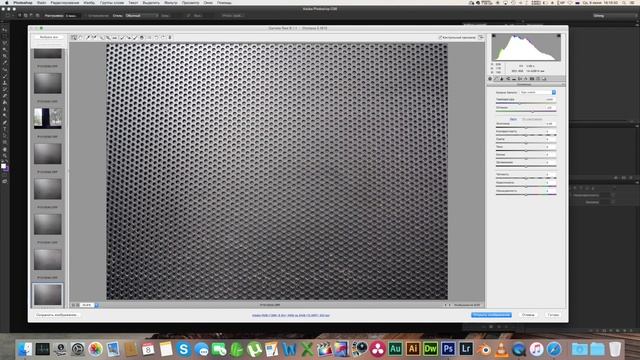Select the Crop tool in Camera Raw
Image resolution: width=640 pixels, height=360 pixels.
click(108, 38)
